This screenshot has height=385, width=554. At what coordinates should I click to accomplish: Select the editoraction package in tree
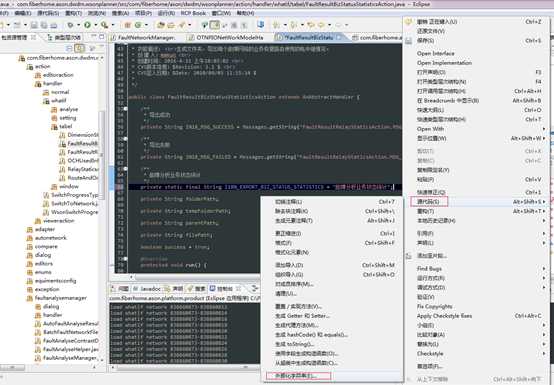tap(54, 75)
